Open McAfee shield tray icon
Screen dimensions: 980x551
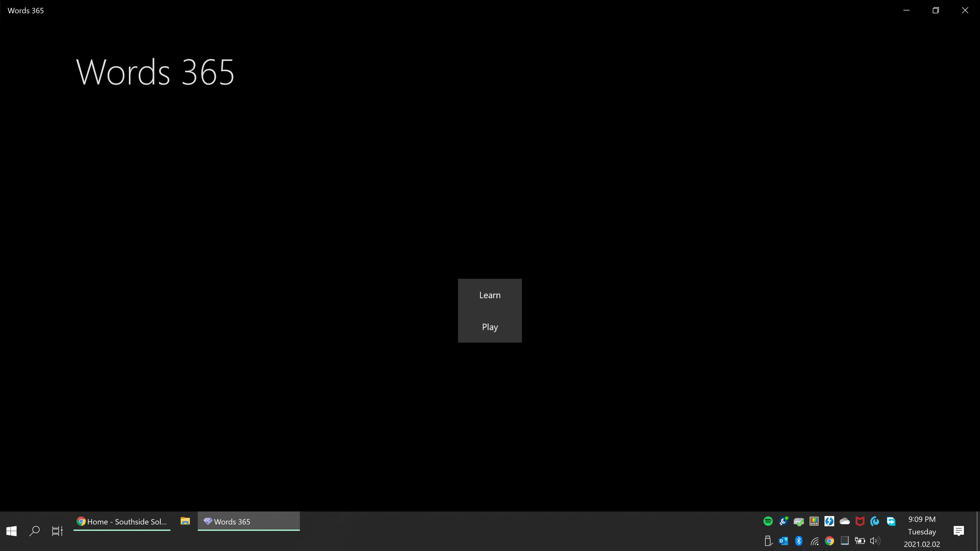(x=860, y=521)
